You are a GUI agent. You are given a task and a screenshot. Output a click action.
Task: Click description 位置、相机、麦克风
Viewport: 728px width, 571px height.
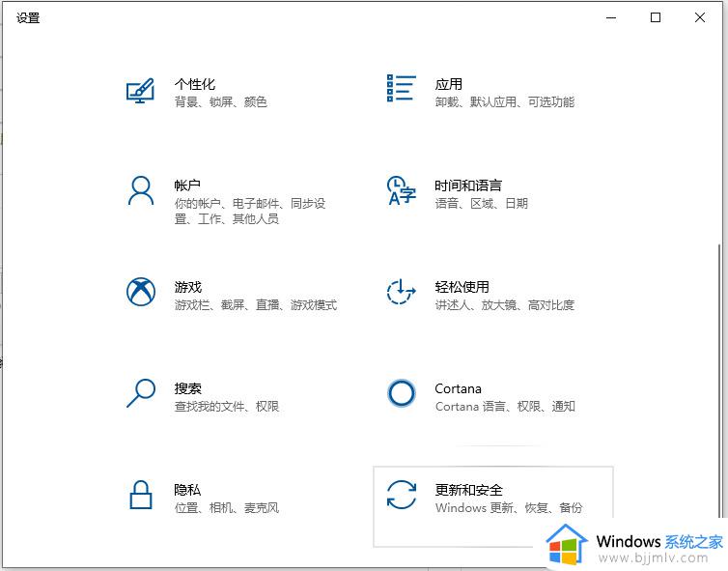pyautogui.click(x=227, y=507)
